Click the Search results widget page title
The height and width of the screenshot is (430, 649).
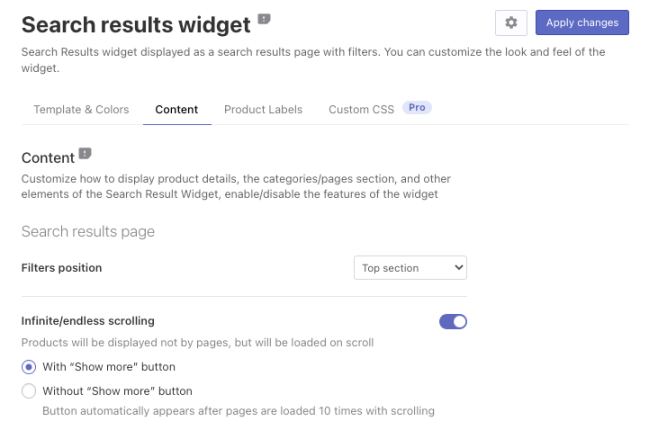135,25
